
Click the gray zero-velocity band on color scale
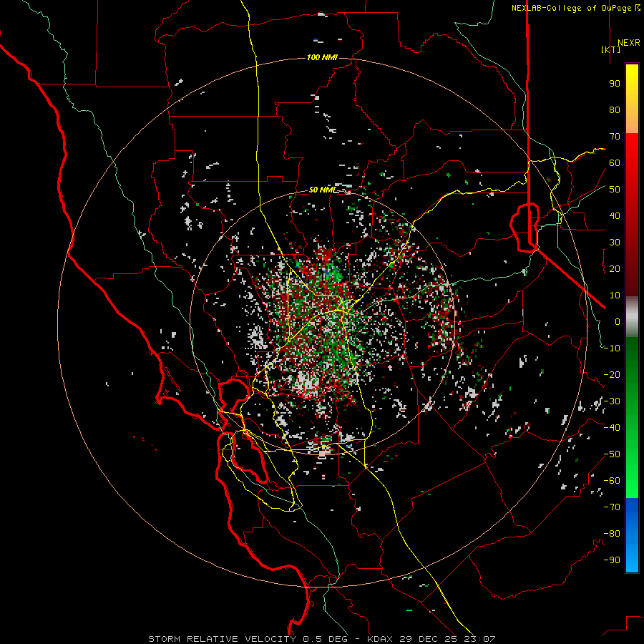(x=632, y=316)
